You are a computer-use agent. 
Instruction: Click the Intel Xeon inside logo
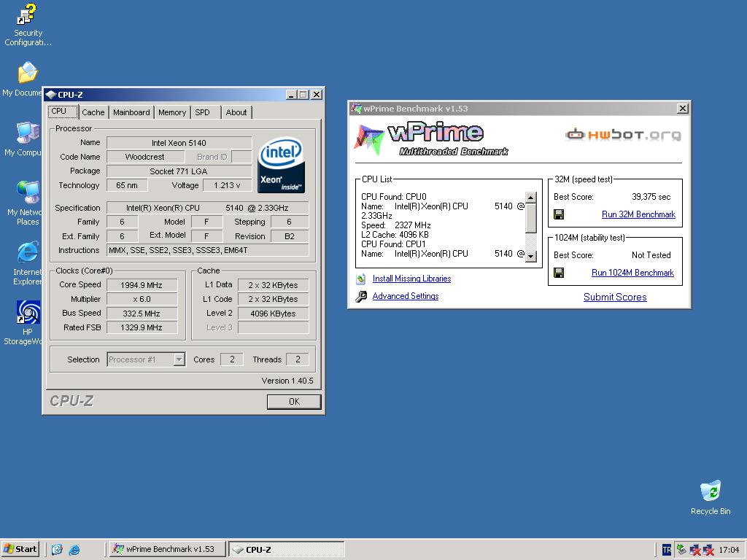point(281,166)
